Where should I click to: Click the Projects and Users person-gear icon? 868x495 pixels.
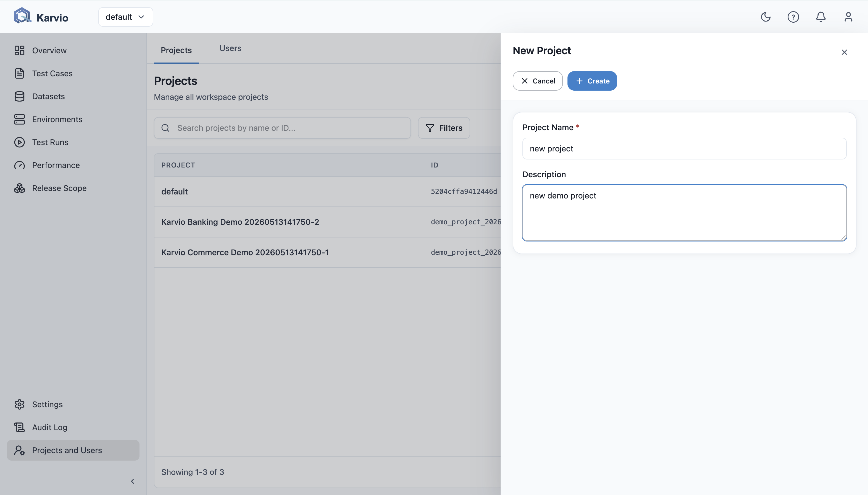click(20, 450)
